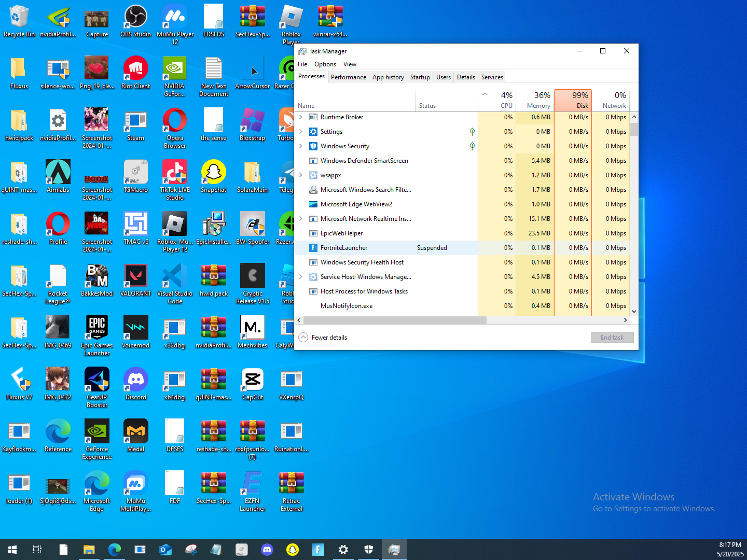Open Visual Studio Code desktop shortcut
Screen dimensions: 747x560
pyautogui.click(x=175, y=276)
